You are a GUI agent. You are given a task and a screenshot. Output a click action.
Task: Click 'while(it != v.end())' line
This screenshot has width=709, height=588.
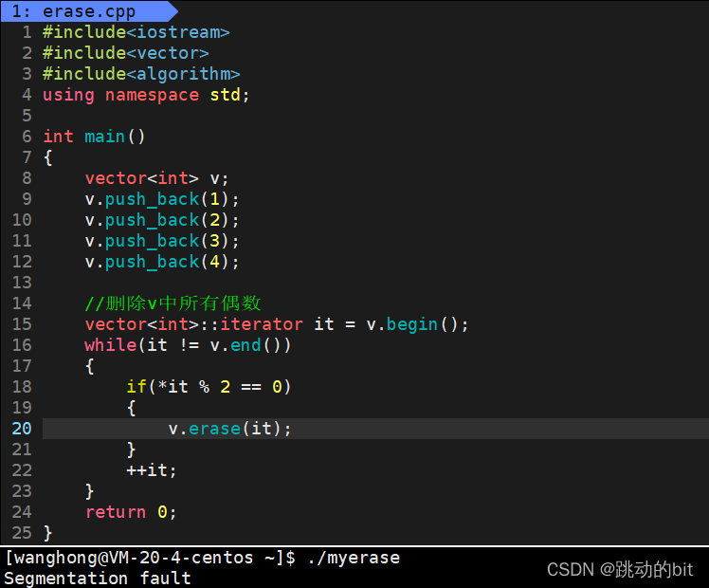click(188, 345)
